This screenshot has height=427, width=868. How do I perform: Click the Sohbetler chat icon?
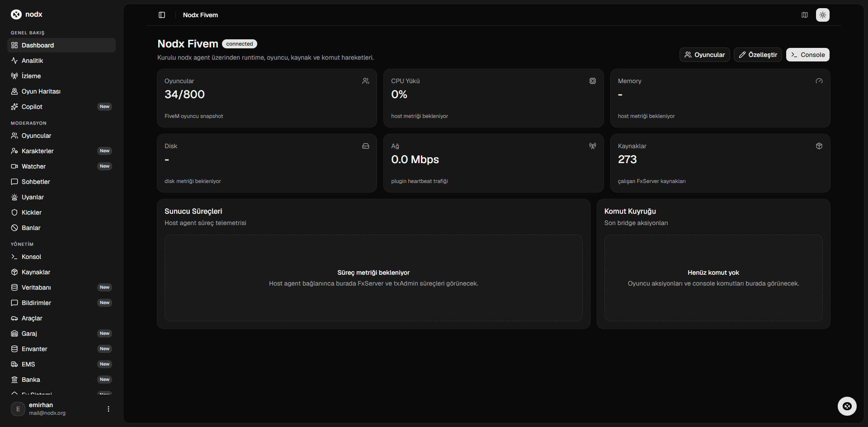click(14, 182)
